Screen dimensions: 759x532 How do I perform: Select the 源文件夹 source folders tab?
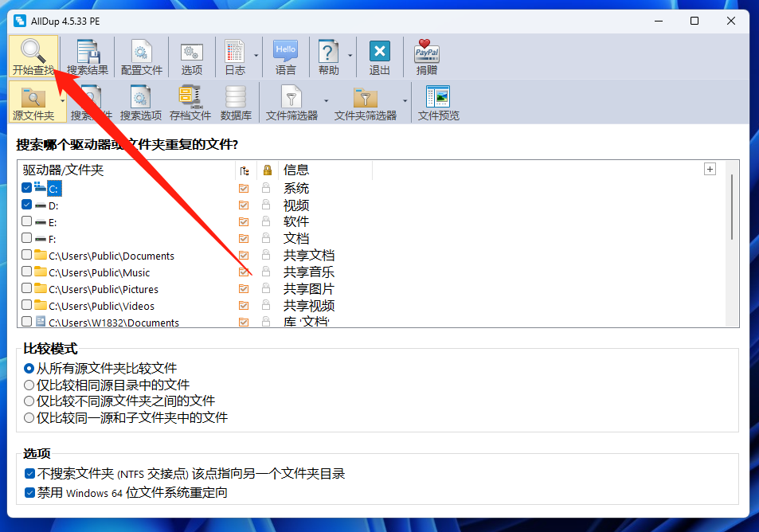click(x=33, y=102)
